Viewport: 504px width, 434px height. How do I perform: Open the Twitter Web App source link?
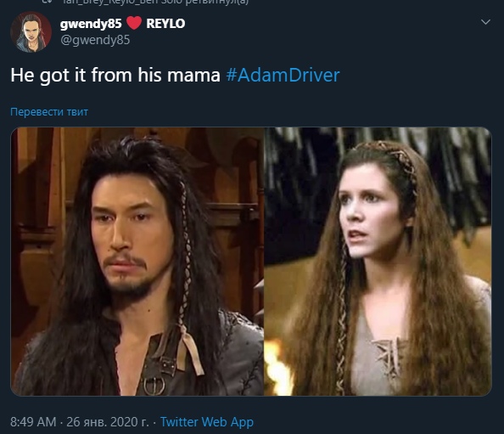click(x=207, y=422)
